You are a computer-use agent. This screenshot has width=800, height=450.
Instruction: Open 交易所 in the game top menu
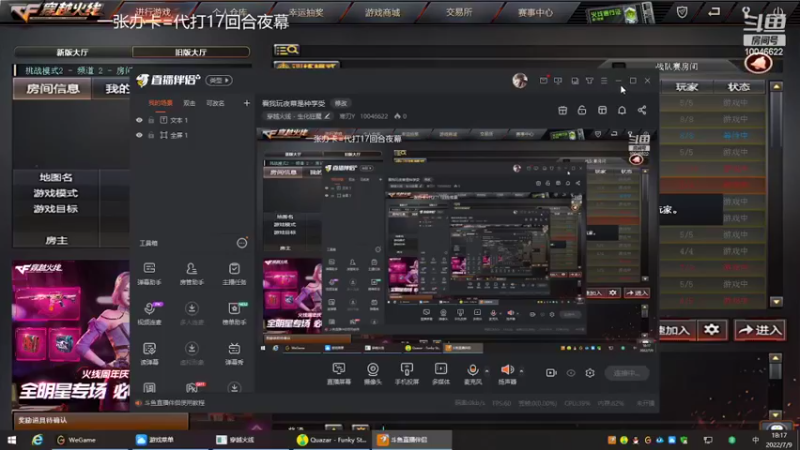[459, 12]
